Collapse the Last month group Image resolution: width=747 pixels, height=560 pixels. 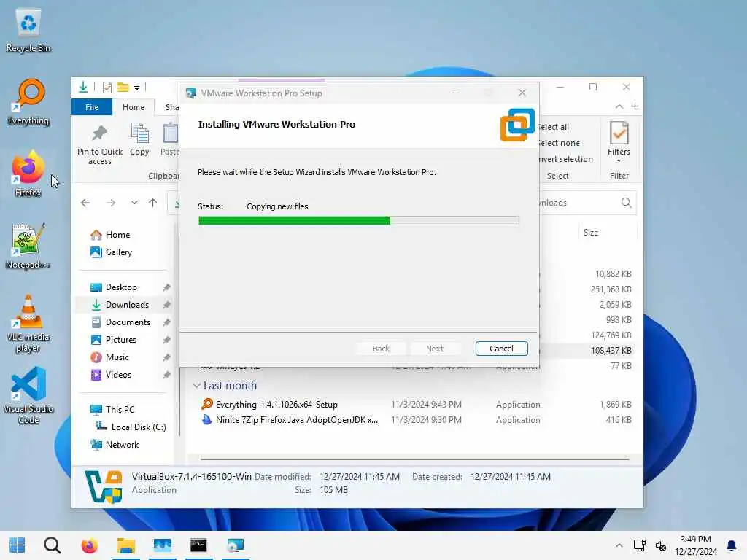tap(196, 386)
